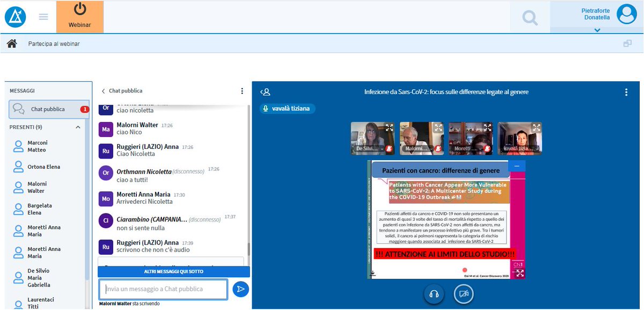This screenshot has height=310, width=644.
Task: Open the search magnifier in the header
Action: 530,18
